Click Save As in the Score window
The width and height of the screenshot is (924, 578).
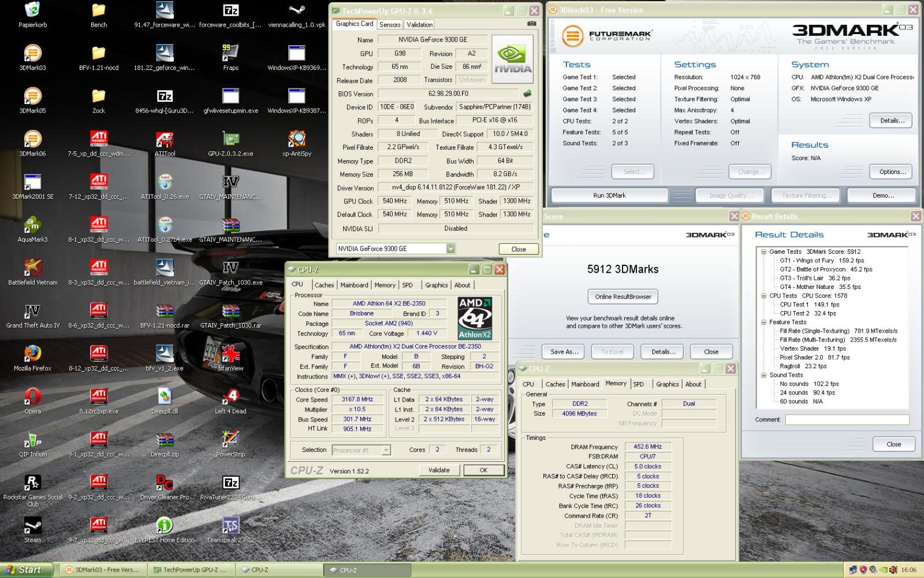pos(564,351)
